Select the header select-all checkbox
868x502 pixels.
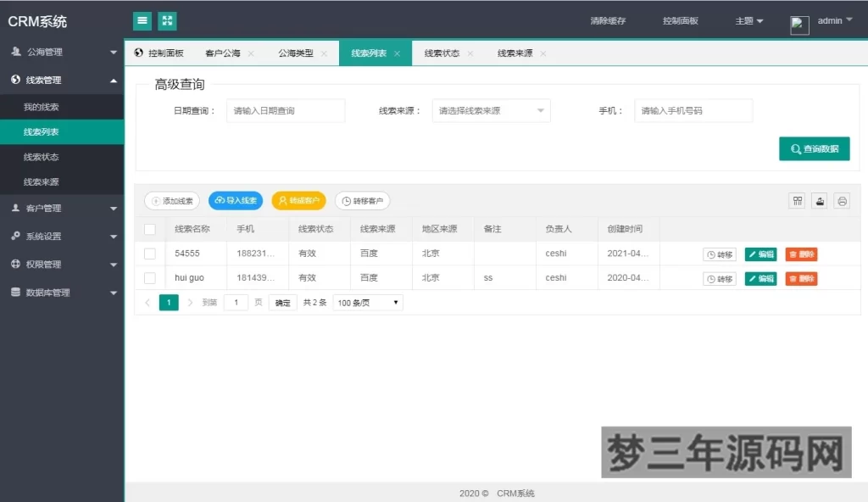[149, 229]
